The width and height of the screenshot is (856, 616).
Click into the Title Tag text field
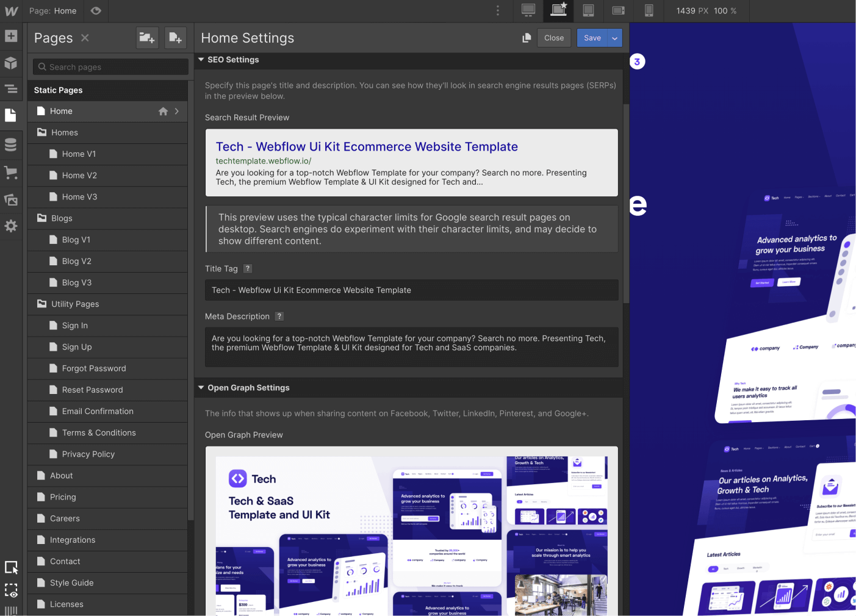coord(412,290)
